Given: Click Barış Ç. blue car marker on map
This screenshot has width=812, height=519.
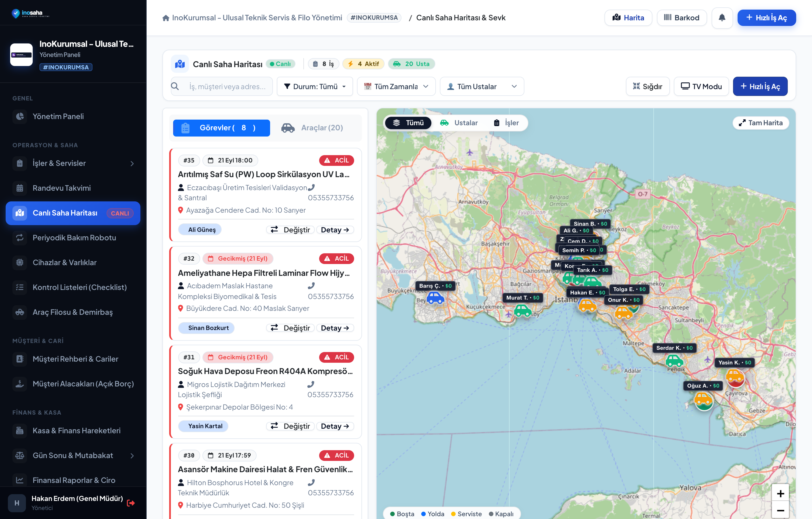Looking at the screenshot, I should tap(435, 298).
